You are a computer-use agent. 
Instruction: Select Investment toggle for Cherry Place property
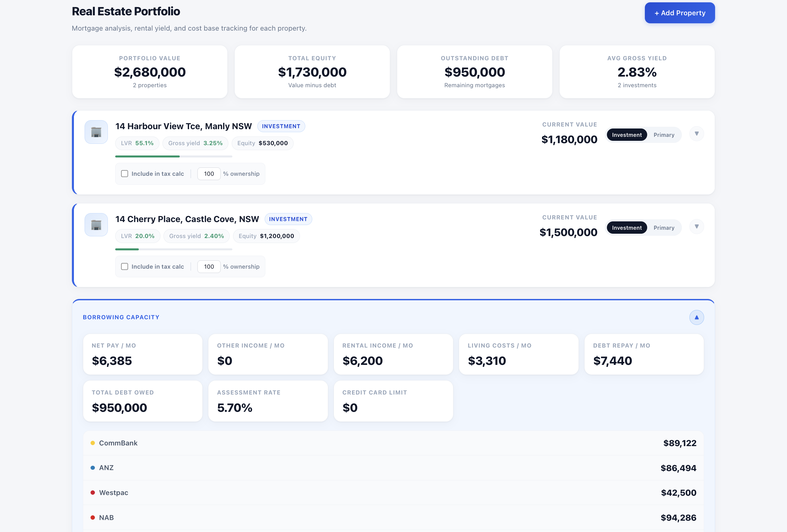[x=627, y=228]
